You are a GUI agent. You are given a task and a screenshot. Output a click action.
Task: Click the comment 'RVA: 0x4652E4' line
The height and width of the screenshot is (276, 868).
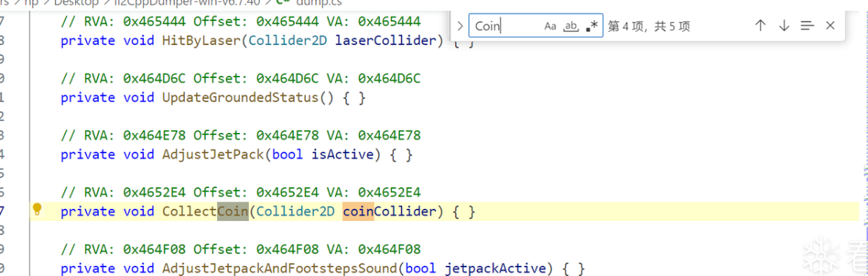[241, 192]
